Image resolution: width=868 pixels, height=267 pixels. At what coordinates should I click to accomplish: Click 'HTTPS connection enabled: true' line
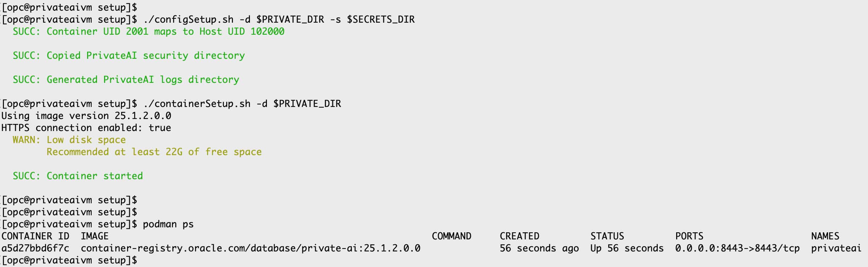coord(86,128)
